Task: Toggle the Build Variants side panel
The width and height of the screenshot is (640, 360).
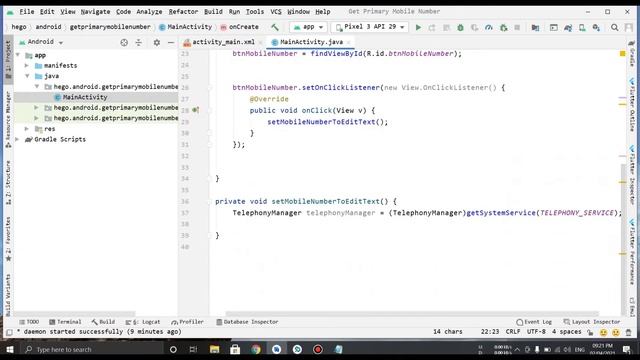Action: tap(8, 295)
